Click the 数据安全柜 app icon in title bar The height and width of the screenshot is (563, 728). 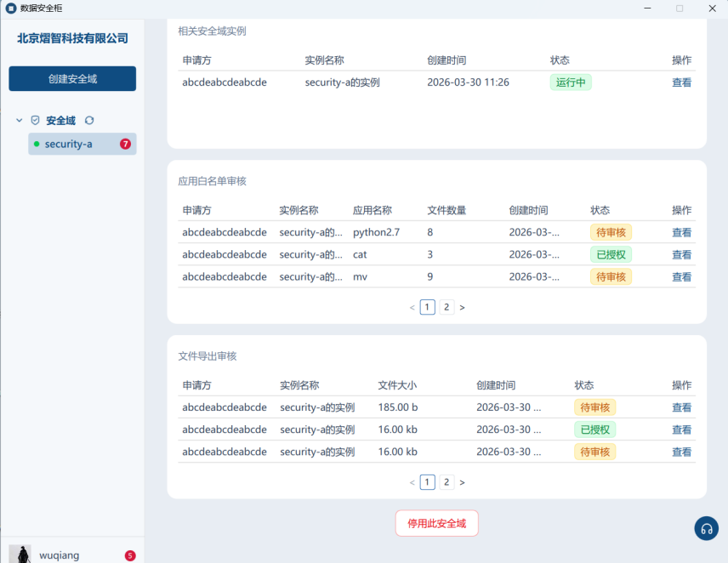coord(11,8)
